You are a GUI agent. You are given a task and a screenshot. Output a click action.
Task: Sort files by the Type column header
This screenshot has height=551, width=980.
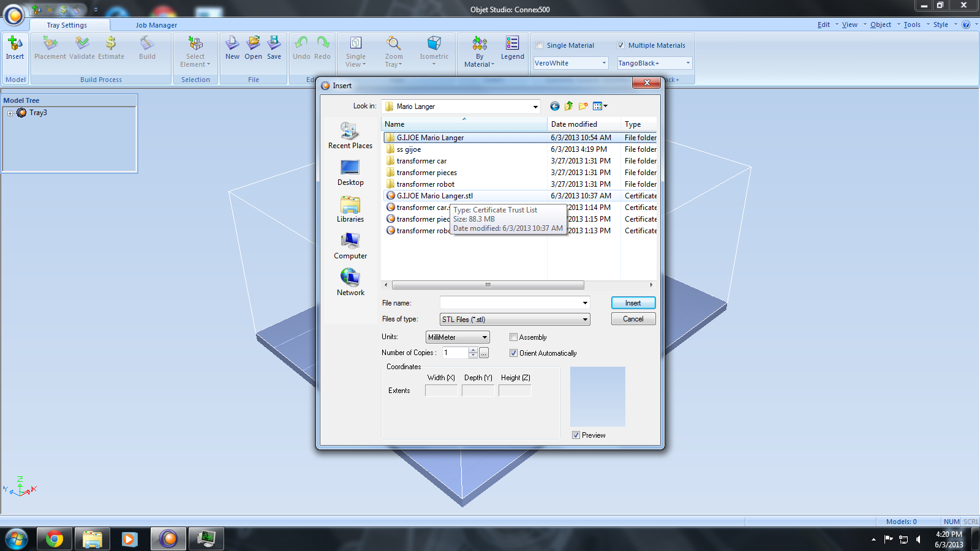coord(639,124)
